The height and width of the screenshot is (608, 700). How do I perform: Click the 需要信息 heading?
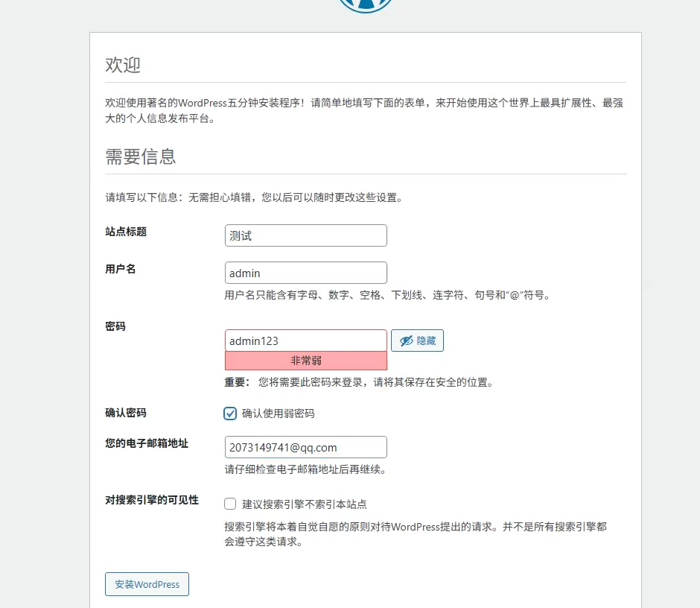coord(141,156)
